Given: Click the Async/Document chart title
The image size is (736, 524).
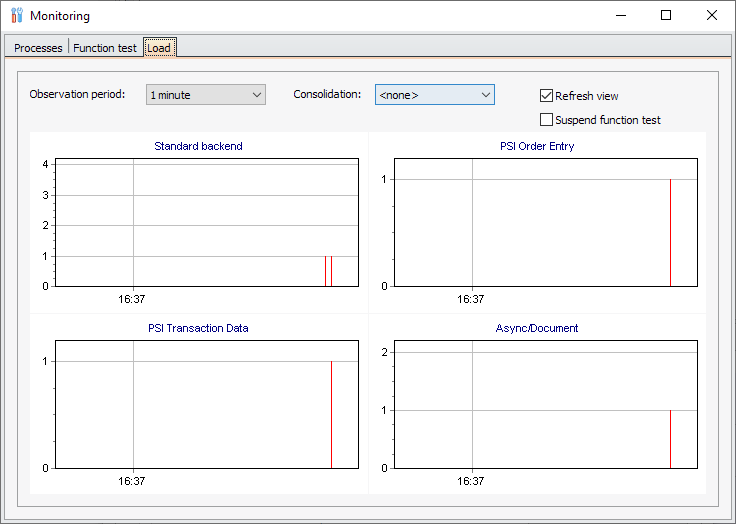Looking at the screenshot, I should pos(537,328).
